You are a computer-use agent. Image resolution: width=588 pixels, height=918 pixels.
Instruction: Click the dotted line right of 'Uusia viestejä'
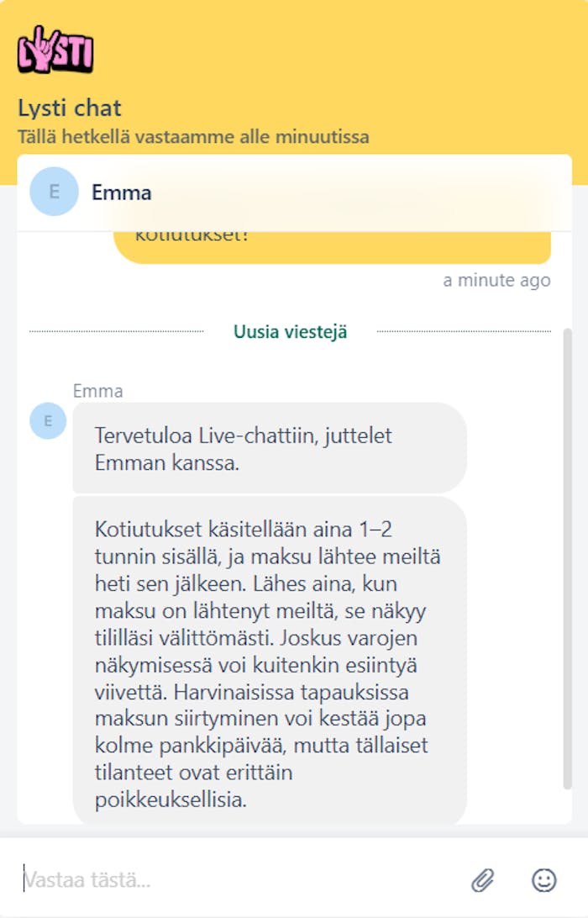click(462, 332)
